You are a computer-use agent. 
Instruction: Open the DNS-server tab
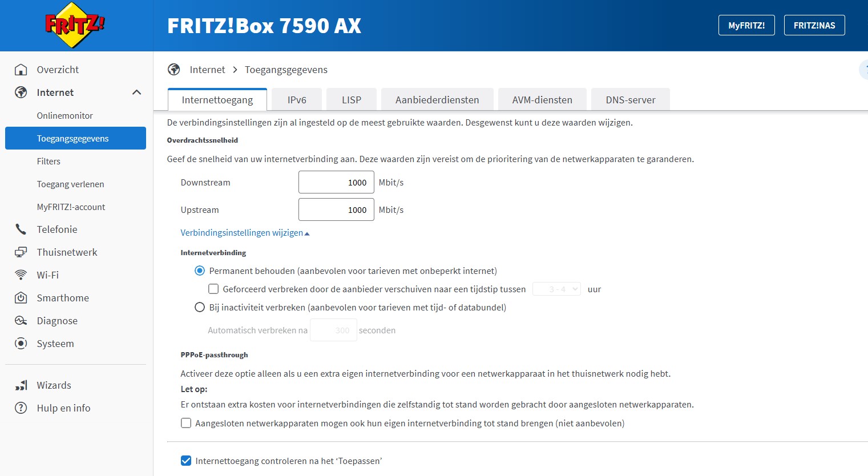tap(630, 100)
